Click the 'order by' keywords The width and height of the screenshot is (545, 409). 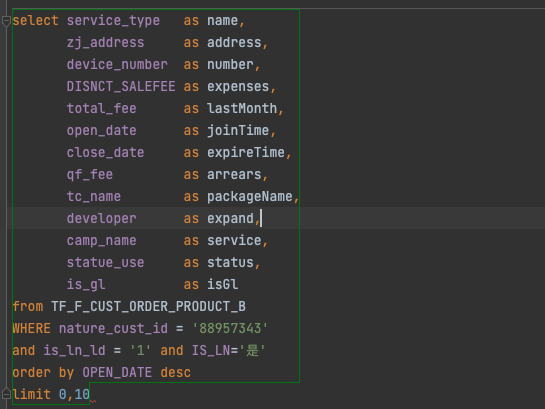43,373
